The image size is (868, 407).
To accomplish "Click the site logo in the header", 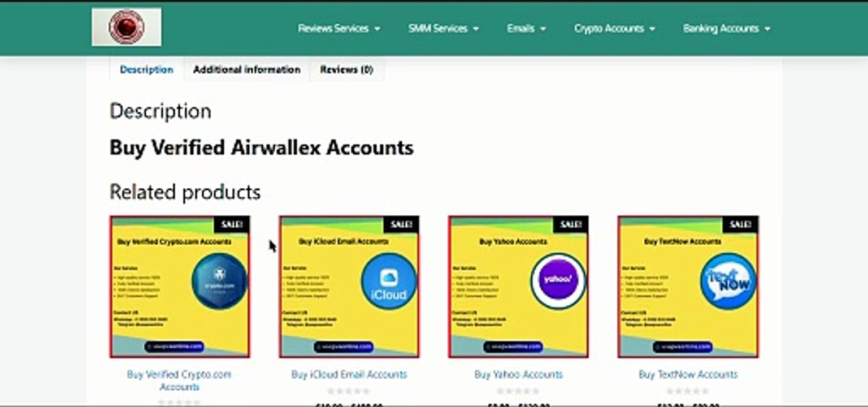I will tap(127, 27).
